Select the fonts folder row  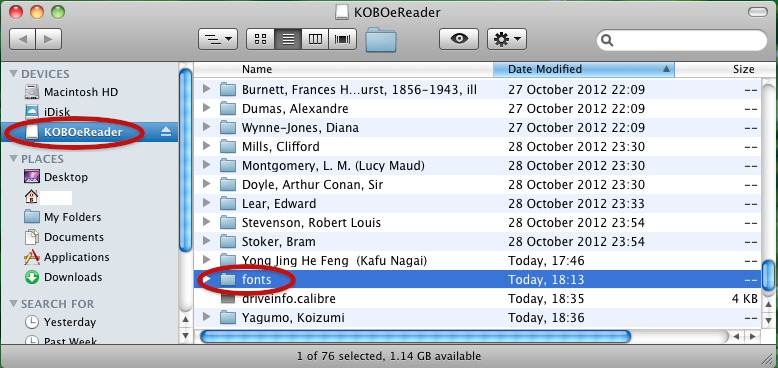click(477, 280)
